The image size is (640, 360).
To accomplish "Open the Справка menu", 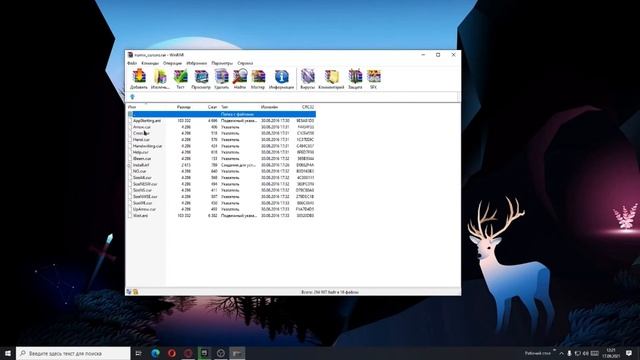I will (x=245, y=63).
